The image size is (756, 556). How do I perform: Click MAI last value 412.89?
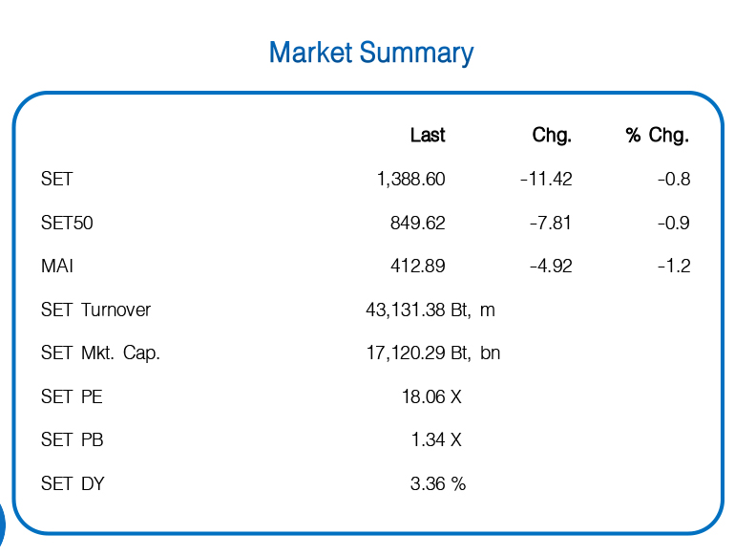point(417,266)
